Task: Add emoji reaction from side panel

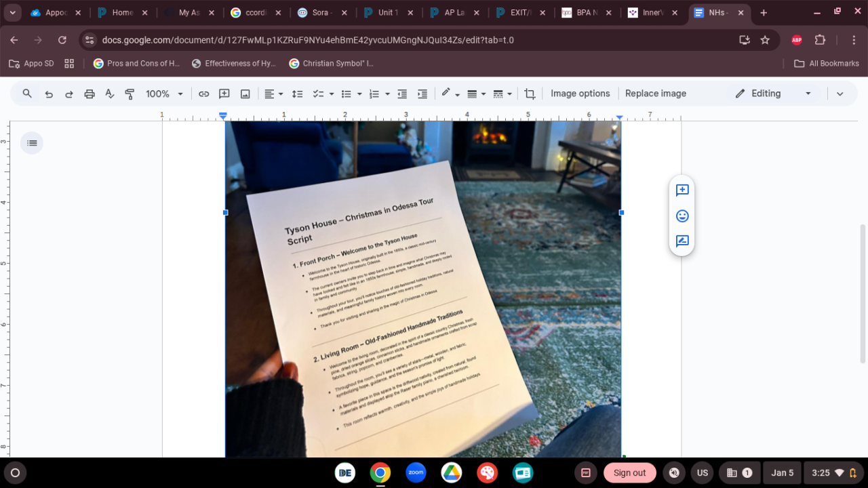Action: (x=682, y=216)
